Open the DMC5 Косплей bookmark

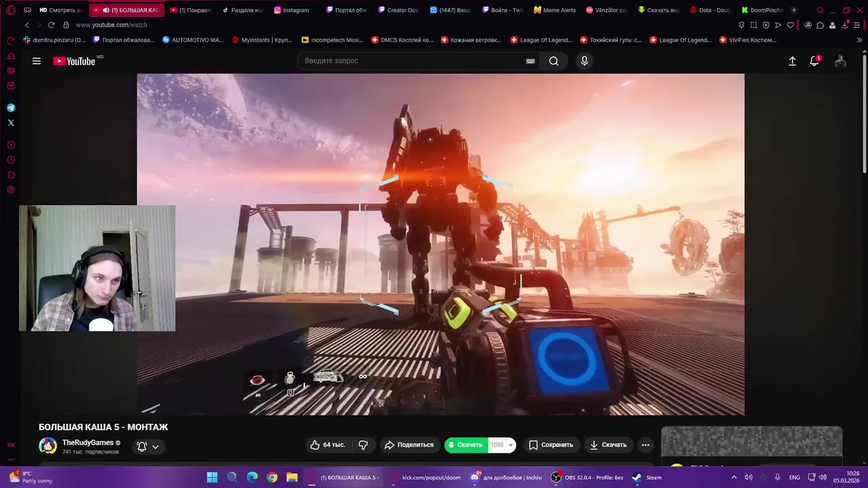click(x=402, y=40)
